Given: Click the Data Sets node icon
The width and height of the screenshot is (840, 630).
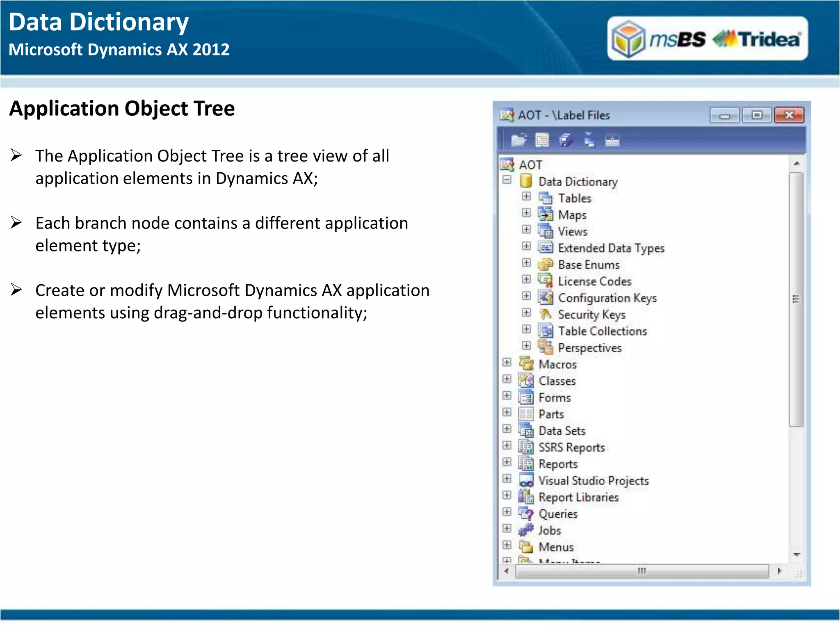Looking at the screenshot, I should 526,431.
